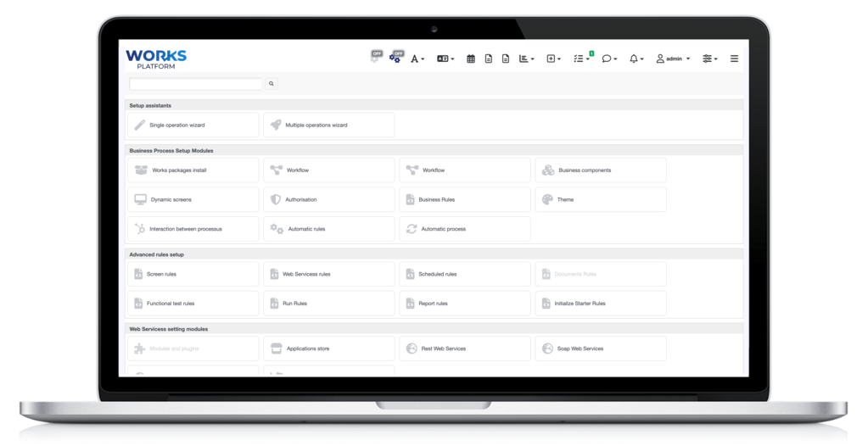Click the Advanced rules setup header
Image resolution: width=868 pixels, height=446 pixels.
click(x=434, y=254)
